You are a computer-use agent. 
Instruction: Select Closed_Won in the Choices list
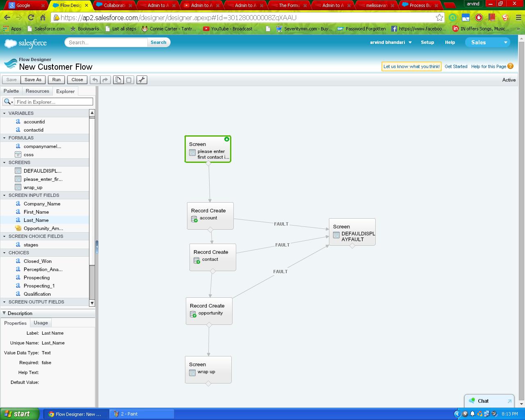[38, 261]
